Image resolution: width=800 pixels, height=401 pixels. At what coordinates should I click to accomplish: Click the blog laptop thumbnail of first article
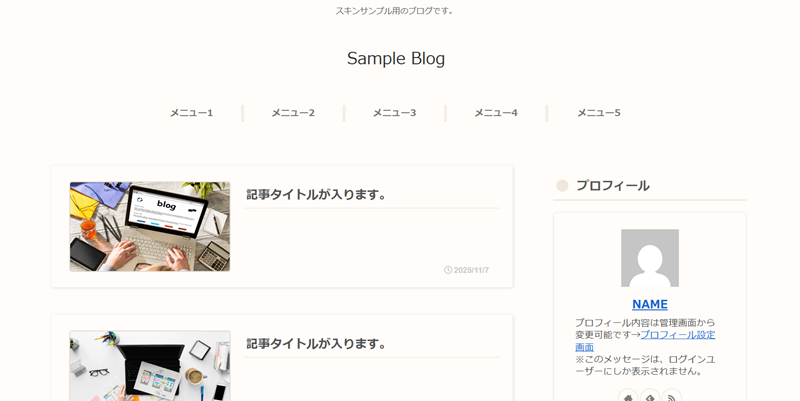(x=150, y=226)
